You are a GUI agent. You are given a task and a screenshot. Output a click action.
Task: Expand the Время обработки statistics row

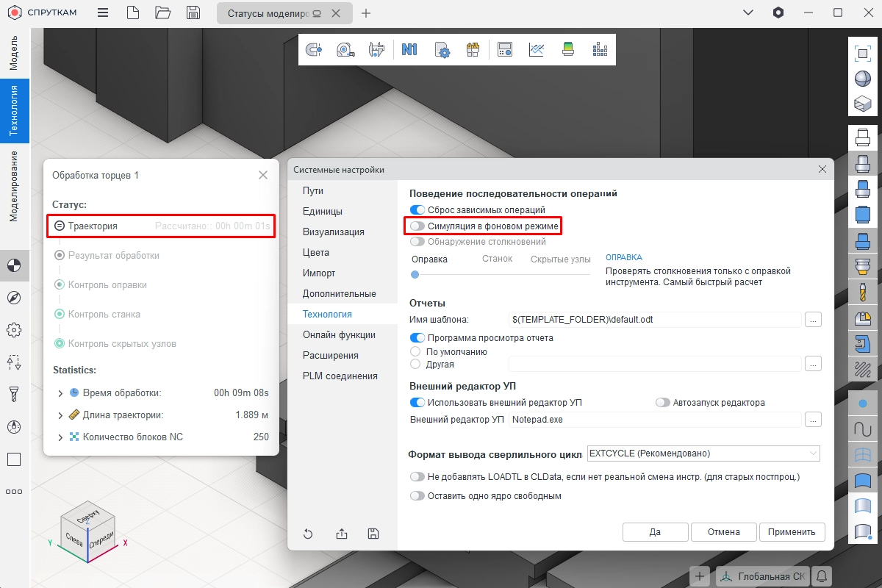60,393
